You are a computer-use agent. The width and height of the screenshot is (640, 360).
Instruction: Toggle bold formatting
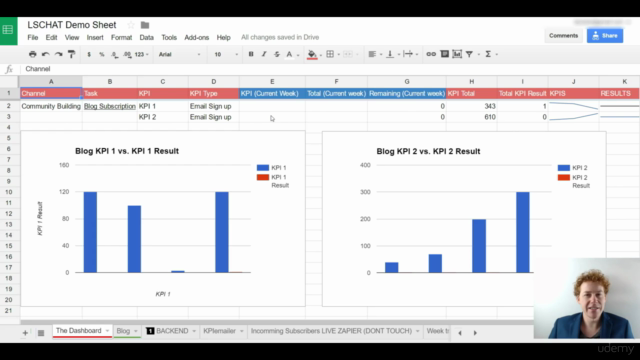251,54
